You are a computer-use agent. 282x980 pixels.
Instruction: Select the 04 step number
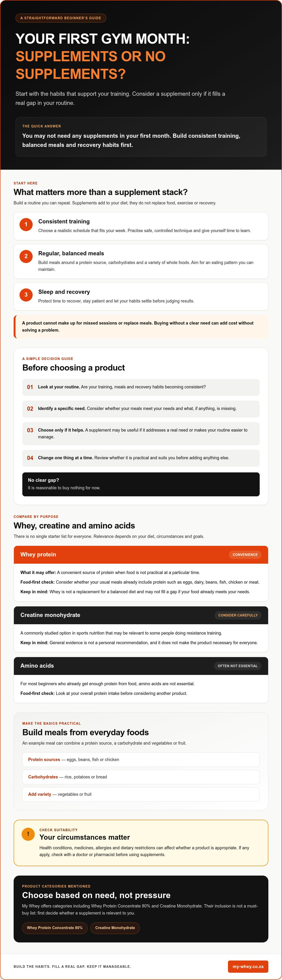(x=30, y=458)
